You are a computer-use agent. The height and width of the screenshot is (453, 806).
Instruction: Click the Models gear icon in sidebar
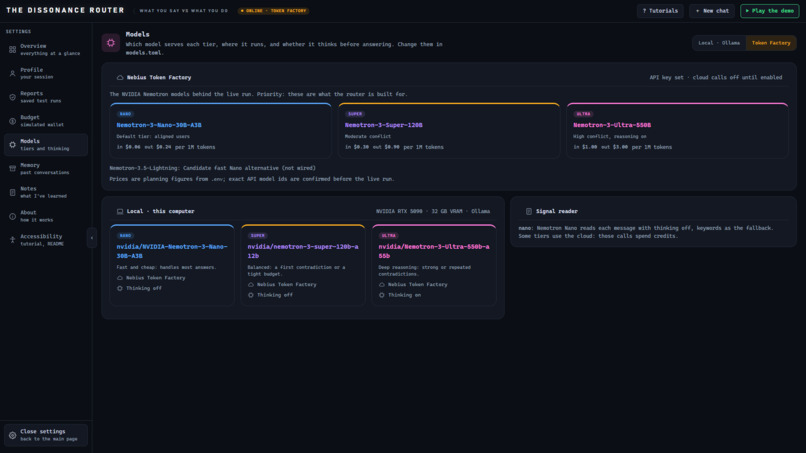(12, 145)
